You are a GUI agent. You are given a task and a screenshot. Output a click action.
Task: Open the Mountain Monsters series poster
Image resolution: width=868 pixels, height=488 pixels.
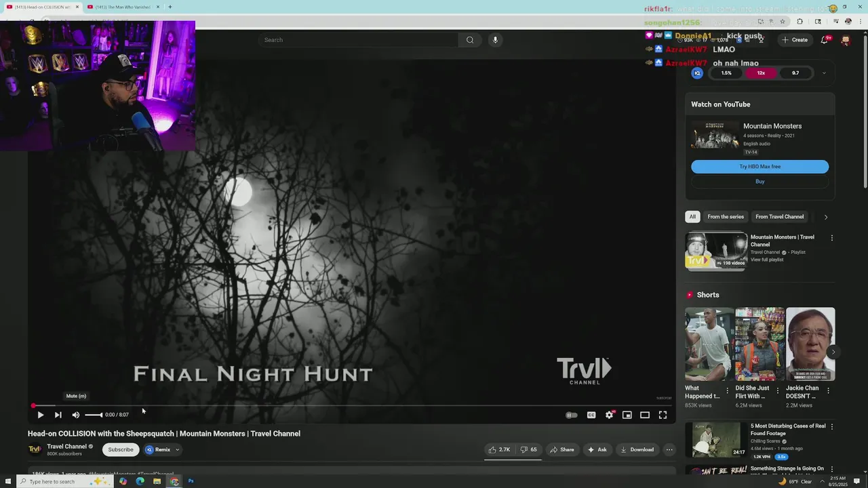[715, 135]
